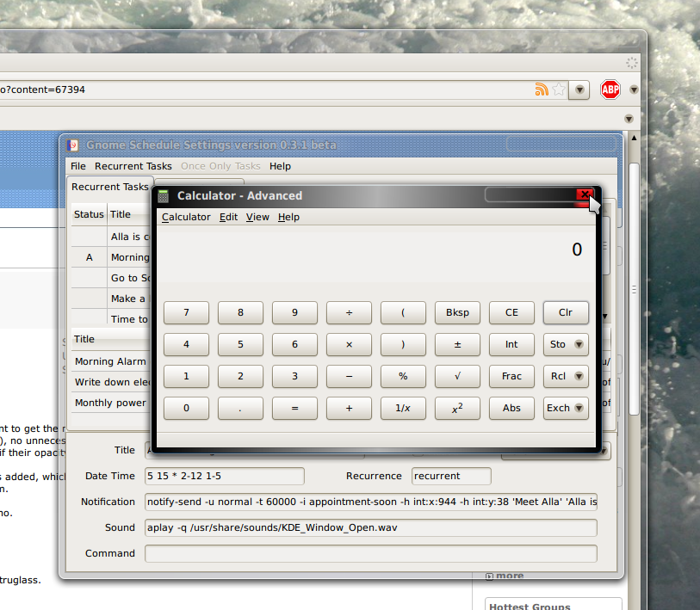Screen dimensions: 700x610
Task: Click the RSS feed icon in browser address bar
Action: tap(541, 89)
